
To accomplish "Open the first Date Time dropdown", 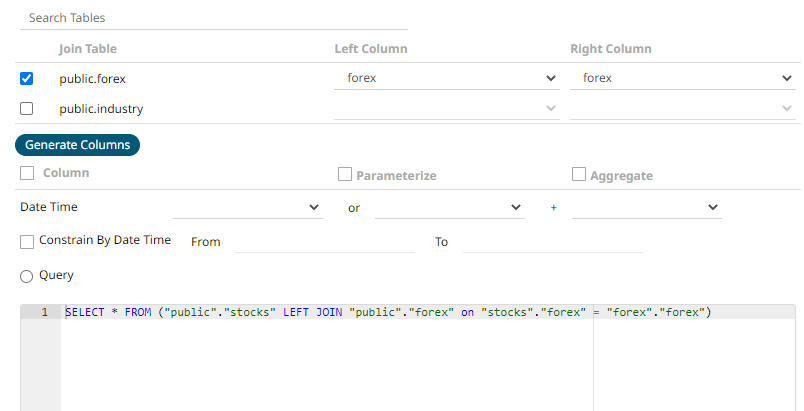I will 246,207.
